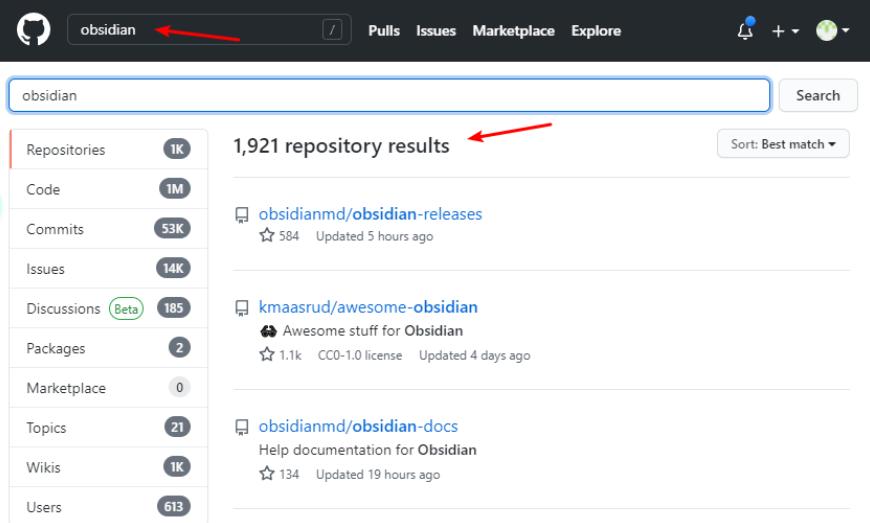Open the notifications bell

coord(745,31)
